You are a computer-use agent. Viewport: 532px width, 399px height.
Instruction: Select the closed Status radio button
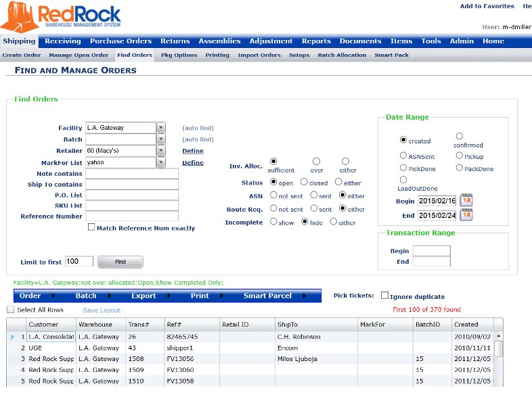click(x=304, y=182)
